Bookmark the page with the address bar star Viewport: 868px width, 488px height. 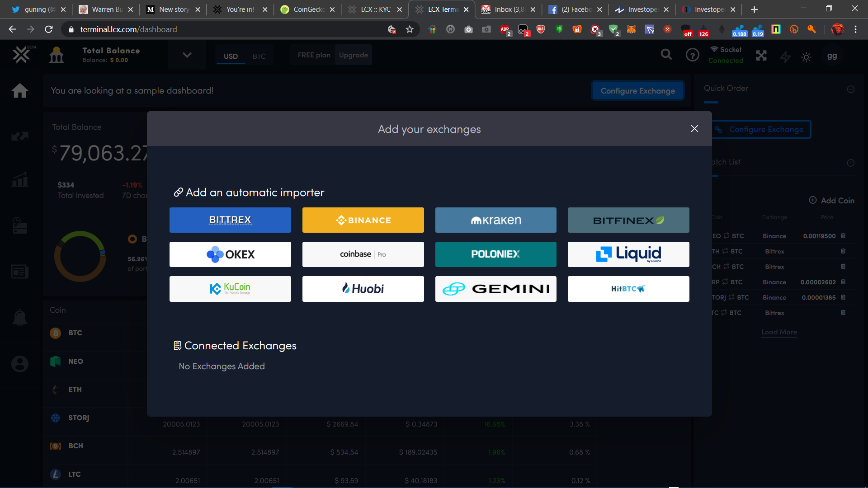[410, 29]
